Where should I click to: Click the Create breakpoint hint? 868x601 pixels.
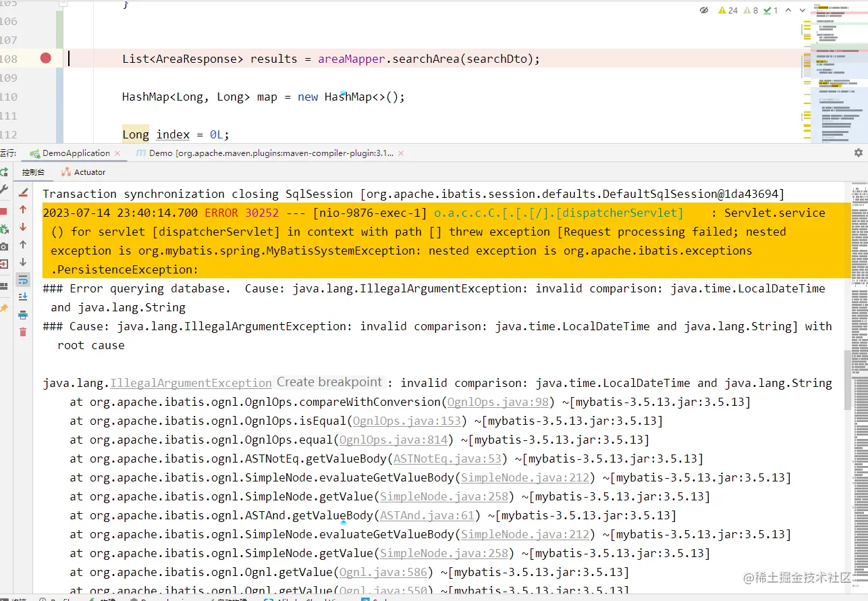(x=329, y=382)
